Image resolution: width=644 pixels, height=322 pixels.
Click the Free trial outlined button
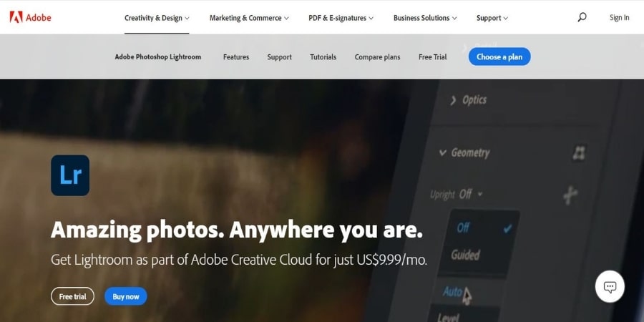click(x=73, y=296)
